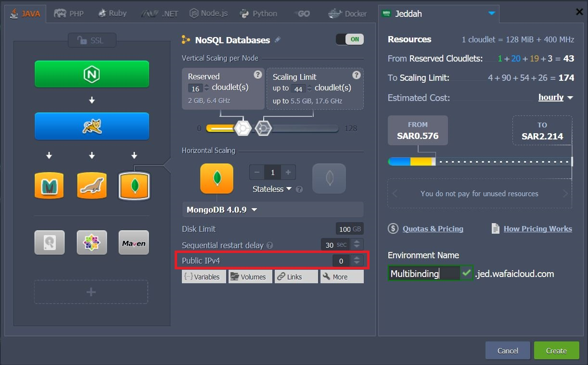588x365 pixels.
Task: Click the Disk Limit 100 GB field
Action: click(349, 229)
